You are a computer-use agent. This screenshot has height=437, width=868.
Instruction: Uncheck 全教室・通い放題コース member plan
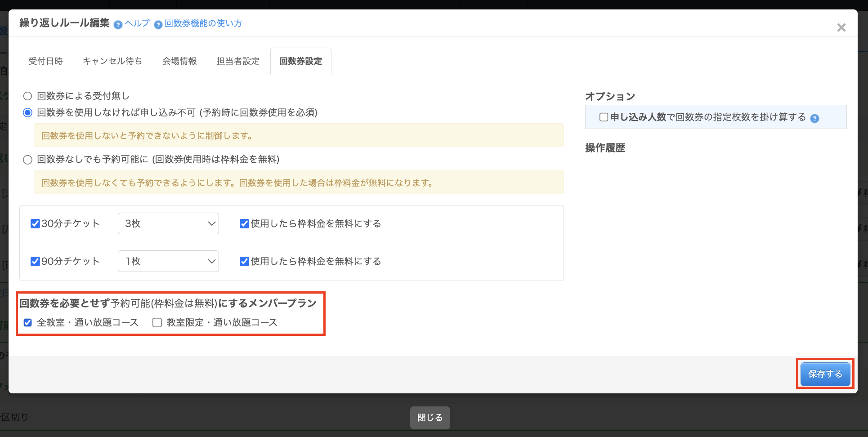[x=28, y=323]
